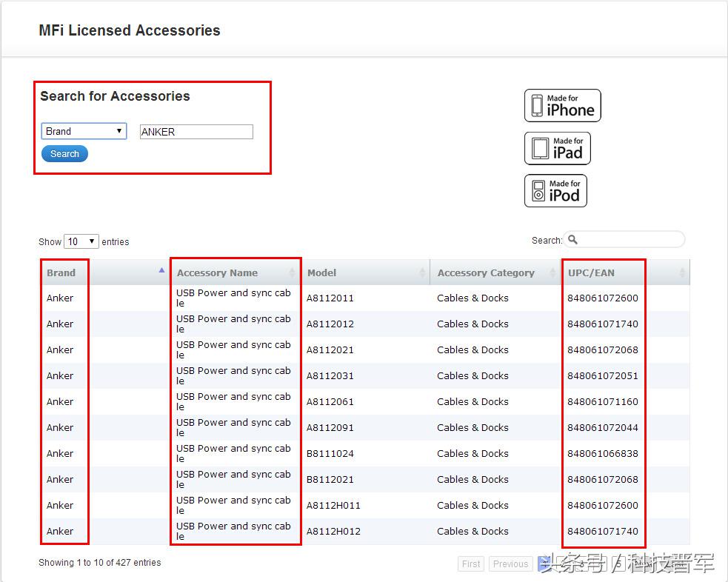Screen dimensions: 728x582
Task: Select model cell A8112012
Action: tap(330, 324)
